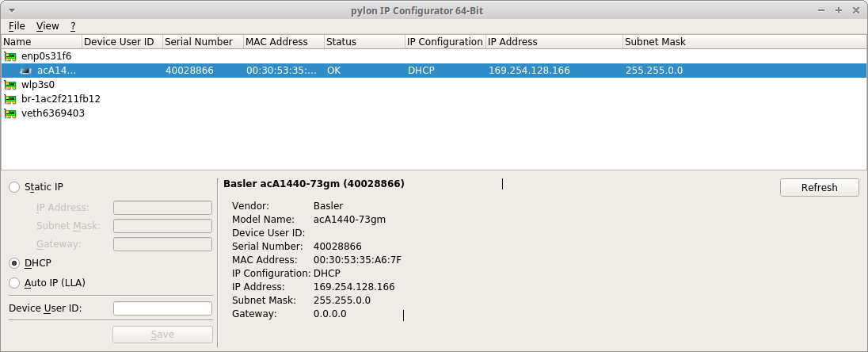Viewport: 868px width, 352px height.
Task: Click IP Address value in details panel
Action: [x=354, y=287]
